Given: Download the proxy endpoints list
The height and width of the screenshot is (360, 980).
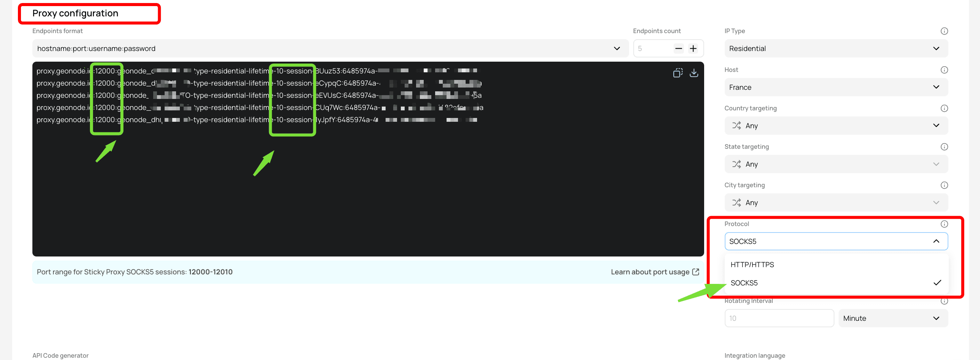Looking at the screenshot, I should tap(694, 72).
